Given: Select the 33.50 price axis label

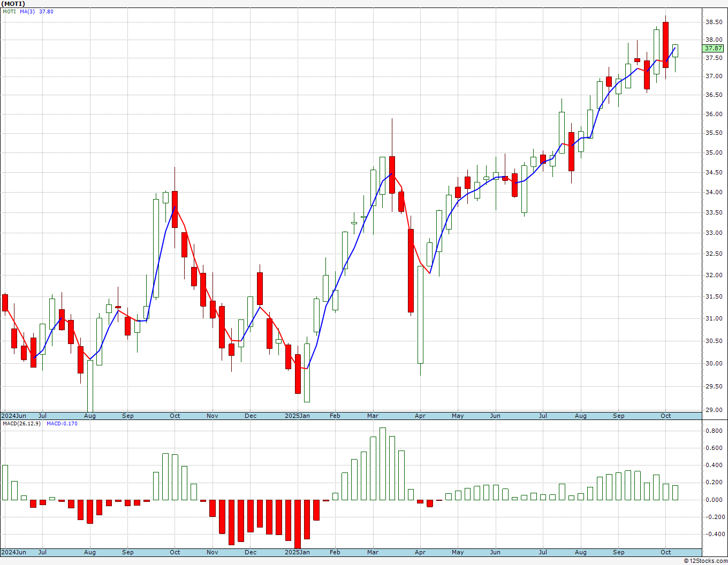Looking at the screenshot, I should click(x=714, y=213).
